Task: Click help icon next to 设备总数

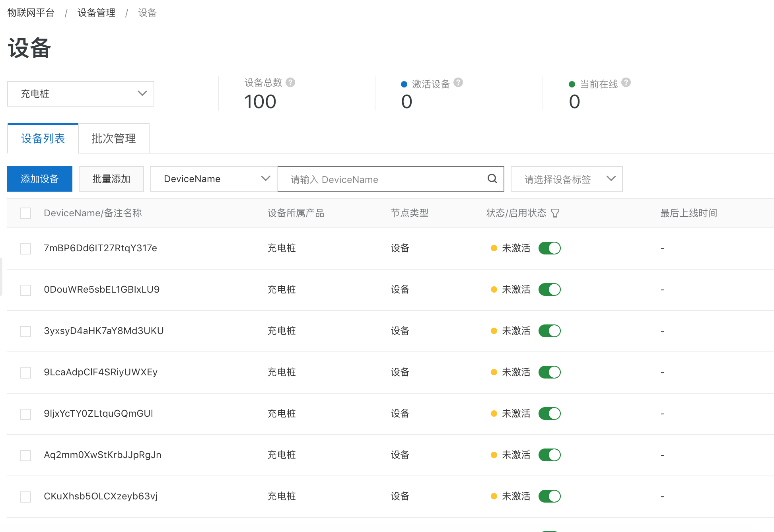Action: 290,82
